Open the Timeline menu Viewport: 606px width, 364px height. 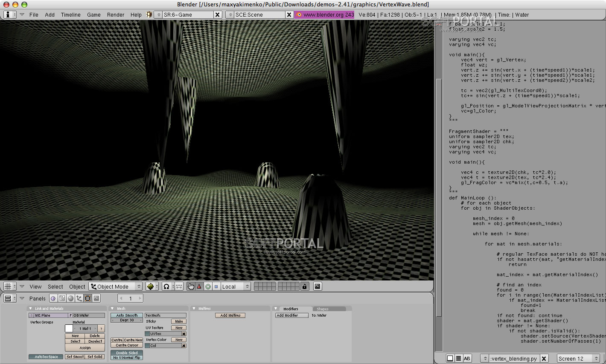(71, 14)
